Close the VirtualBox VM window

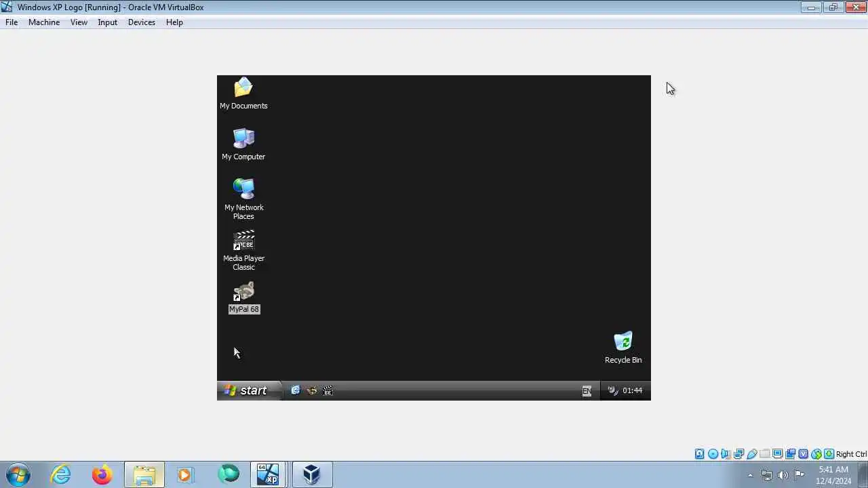pos(854,7)
